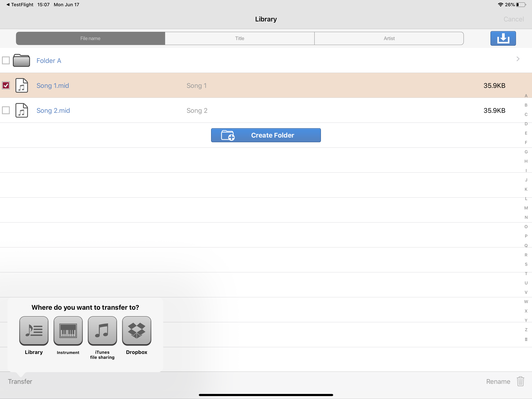Jump to index letter S
This screenshot has width=532, height=399.
526,264
